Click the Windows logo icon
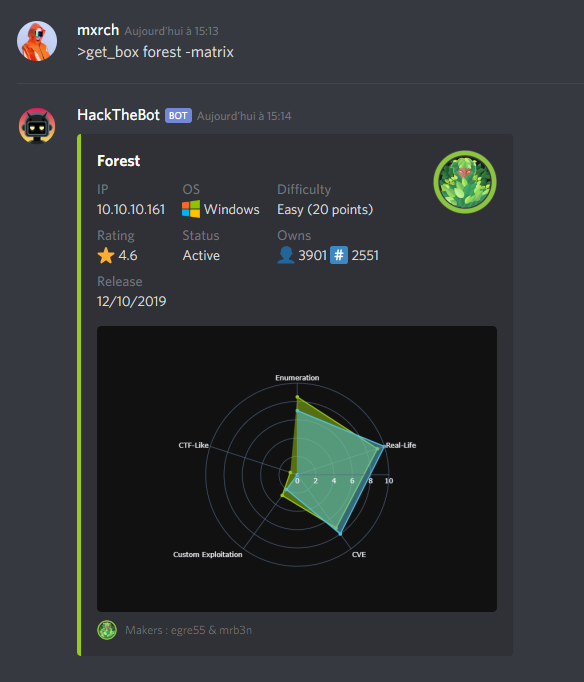The height and width of the screenshot is (682, 584). (191, 209)
